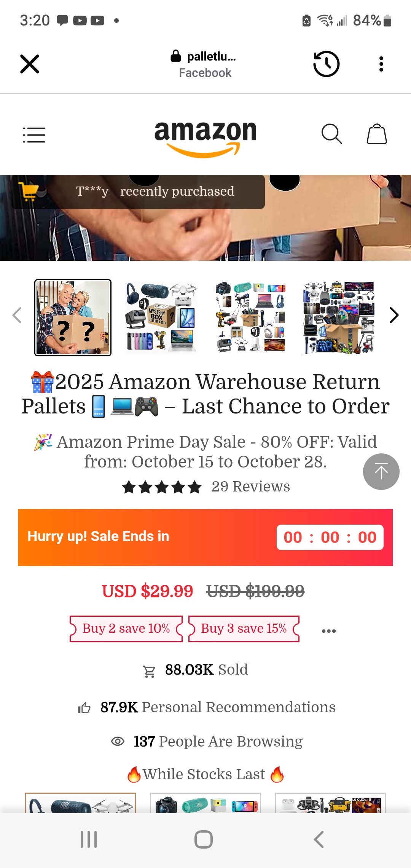Open the three-dot browser options menu

pyautogui.click(x=381, y=64)
